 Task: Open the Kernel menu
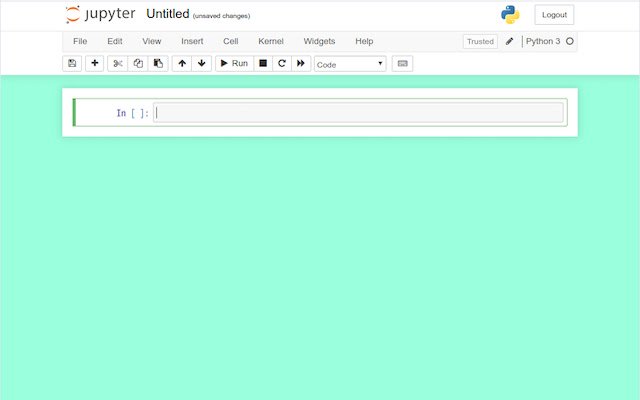pos(271,41)
